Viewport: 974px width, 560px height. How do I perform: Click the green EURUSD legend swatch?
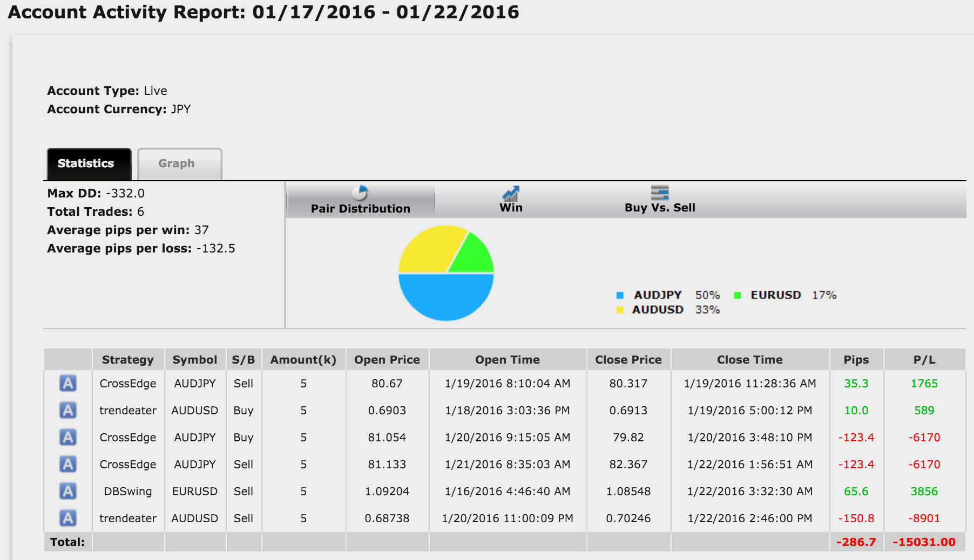point(738,295)
